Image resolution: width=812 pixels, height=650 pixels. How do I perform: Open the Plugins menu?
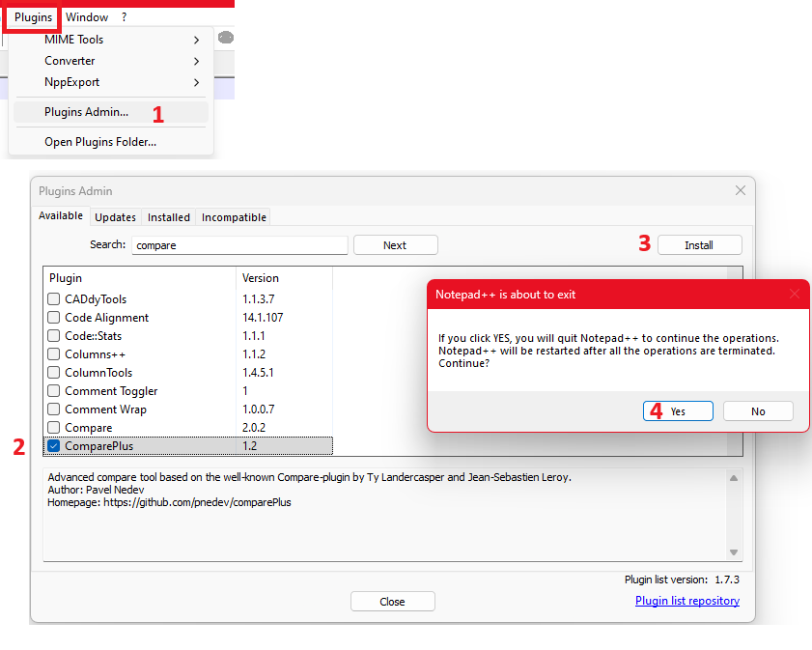pos(33,17)
